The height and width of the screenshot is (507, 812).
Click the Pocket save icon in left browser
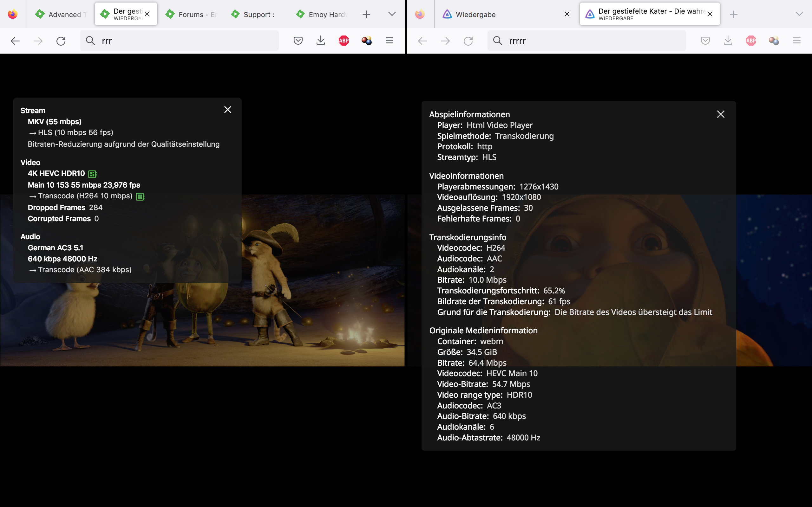298,41
